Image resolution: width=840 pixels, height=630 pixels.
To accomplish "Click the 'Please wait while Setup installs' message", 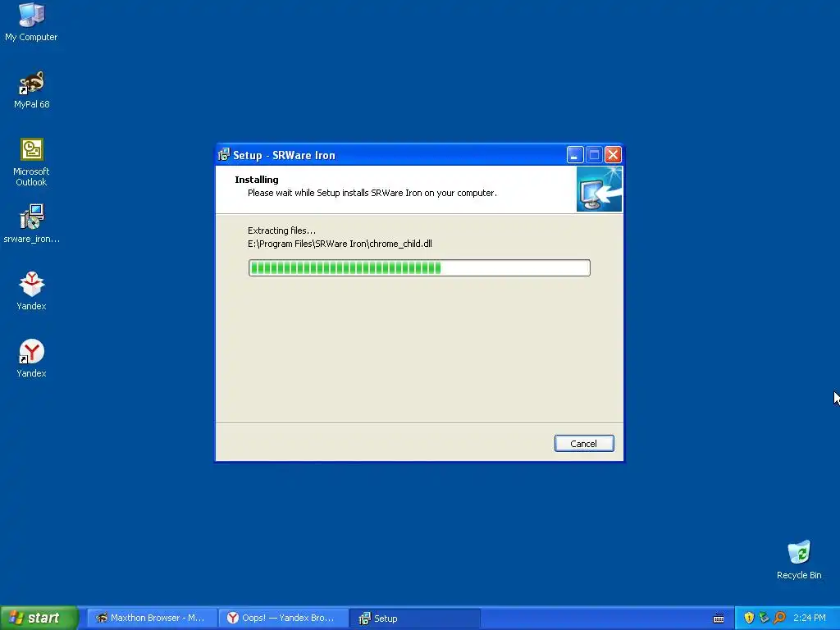I will tap(372, 193).
